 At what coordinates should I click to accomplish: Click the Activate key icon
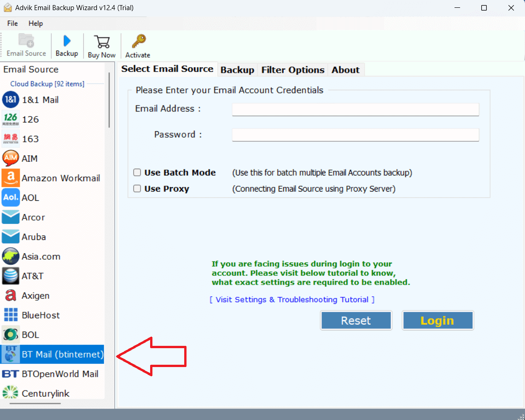pyautogui.click(x=138, y=41)
